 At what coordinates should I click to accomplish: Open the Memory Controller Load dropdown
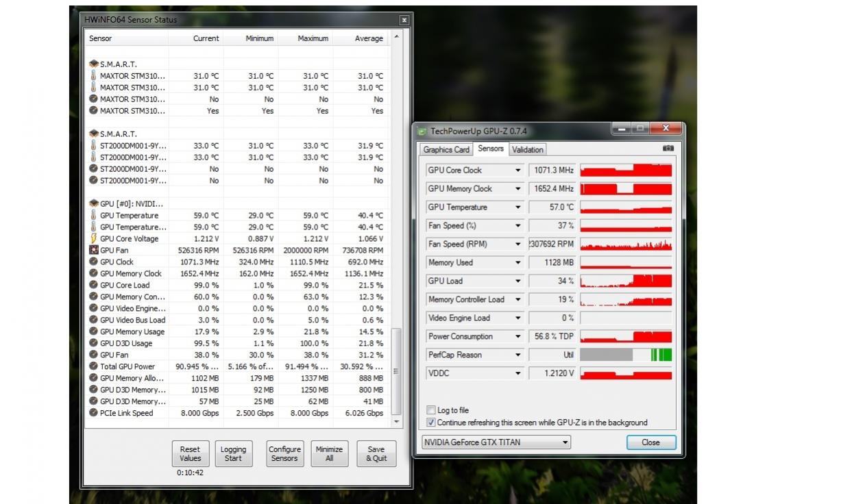517,300
